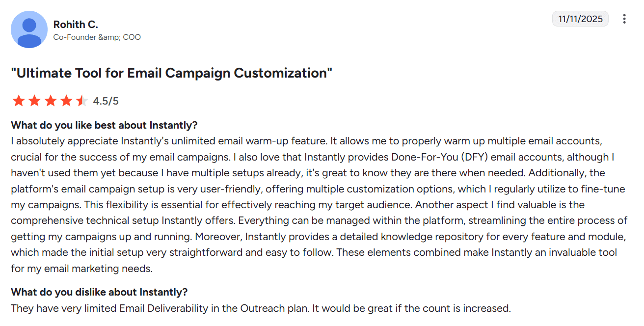Click "What do you dislike about Instantly?" heading
Image resolution: width=644 pixels, height=326 pixels.
click(99, 292)
